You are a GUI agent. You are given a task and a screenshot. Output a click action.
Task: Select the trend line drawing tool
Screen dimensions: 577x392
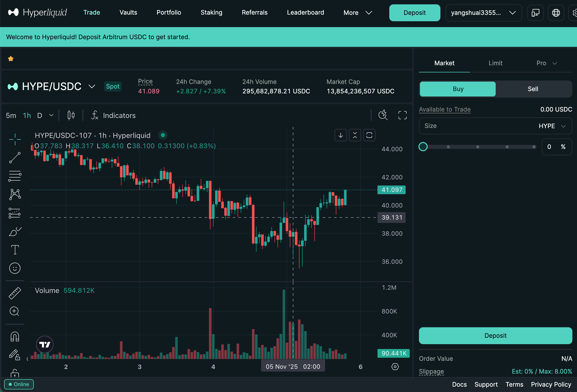point(15,157)
